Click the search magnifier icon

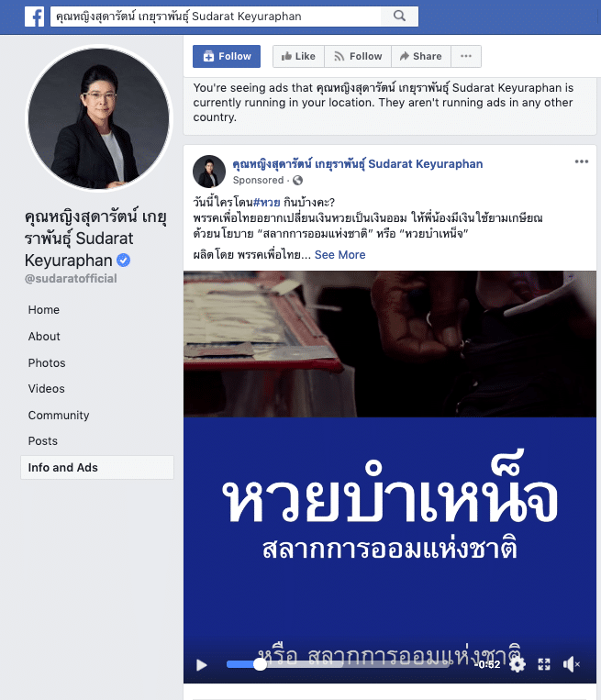[400, 17]
